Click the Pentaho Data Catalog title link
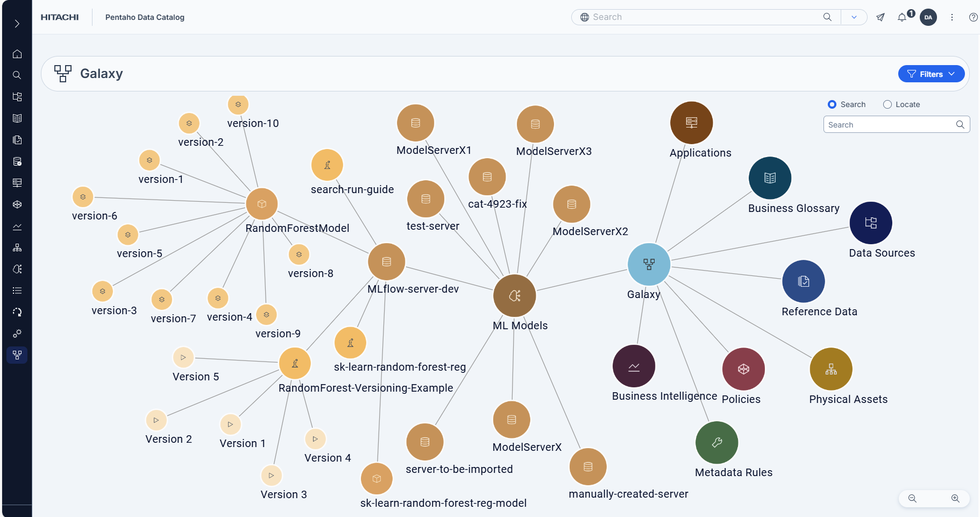This screenshot has height=517, width=980. click(145, 17)
